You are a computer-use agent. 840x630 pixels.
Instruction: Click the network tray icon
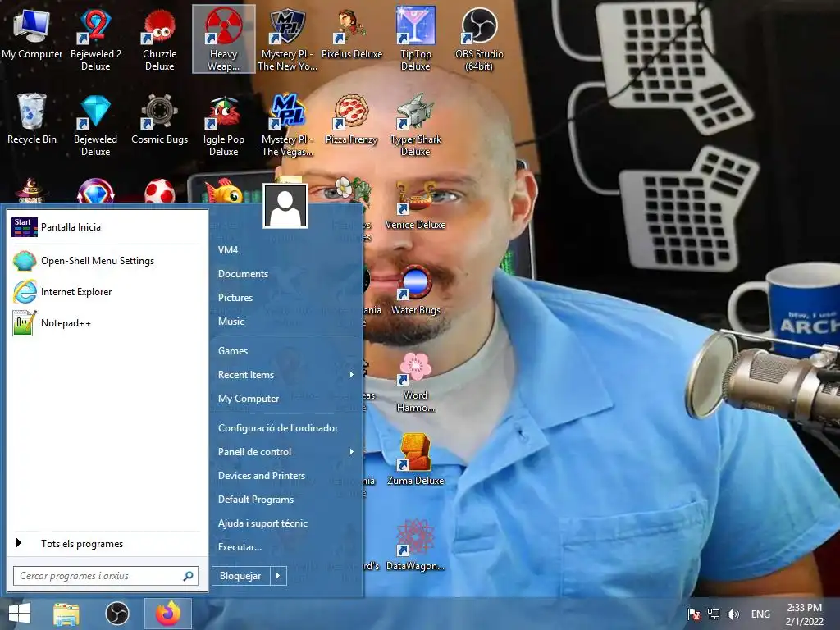point(714,614)
